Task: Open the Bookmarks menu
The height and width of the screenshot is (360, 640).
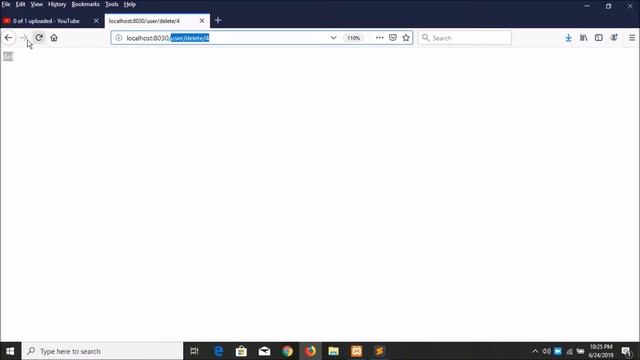Action: pos(85,4)
